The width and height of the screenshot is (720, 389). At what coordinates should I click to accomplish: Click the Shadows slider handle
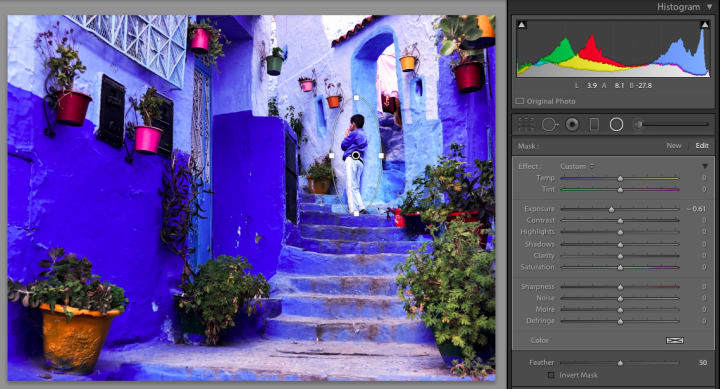coord(620,244)
